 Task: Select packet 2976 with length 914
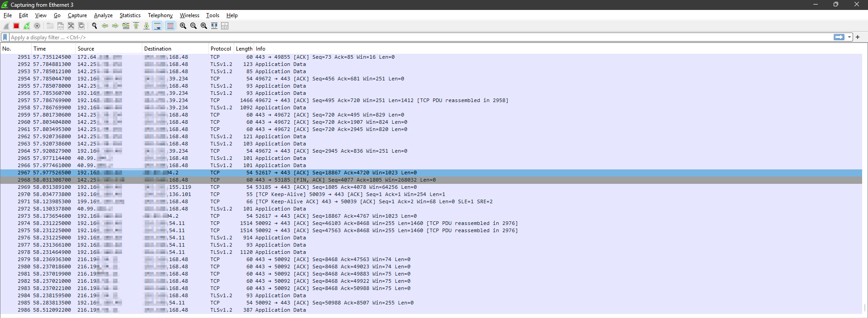pyautogui.click(x=431, y=238)
